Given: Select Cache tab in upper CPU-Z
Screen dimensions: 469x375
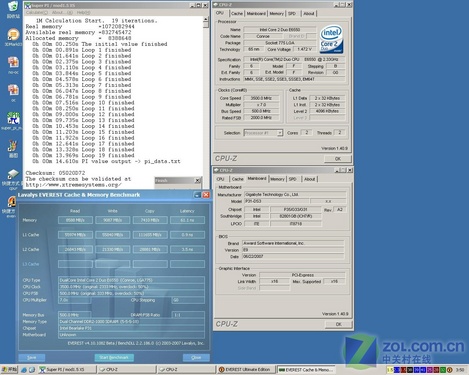Looking at the screenshot, I should 237,13.
